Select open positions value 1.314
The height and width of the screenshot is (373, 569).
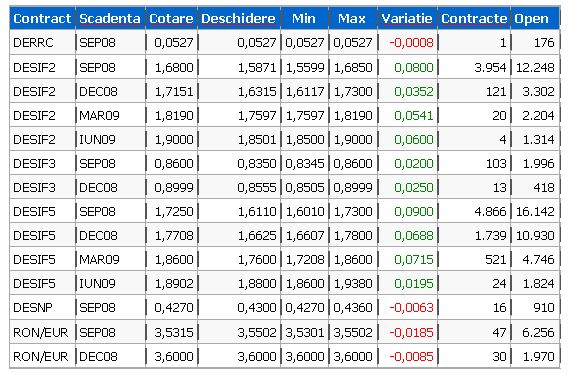[x=538, y=139]
